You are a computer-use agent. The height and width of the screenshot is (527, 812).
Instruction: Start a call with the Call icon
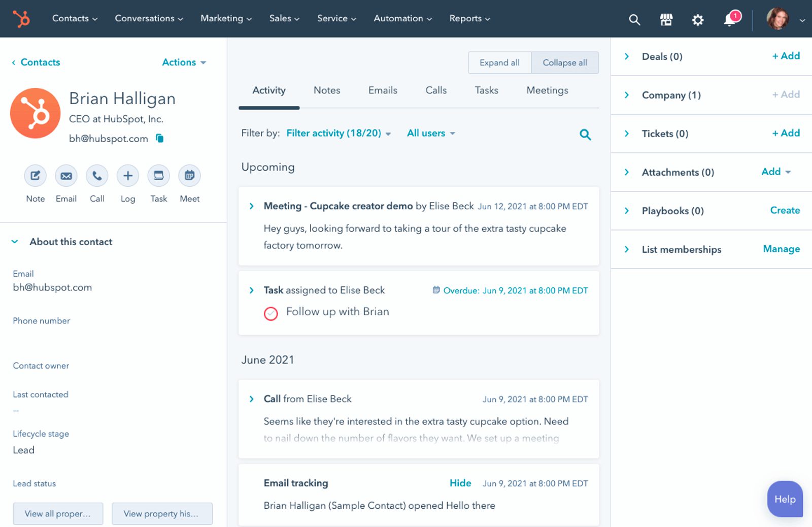tap(96, 176)
